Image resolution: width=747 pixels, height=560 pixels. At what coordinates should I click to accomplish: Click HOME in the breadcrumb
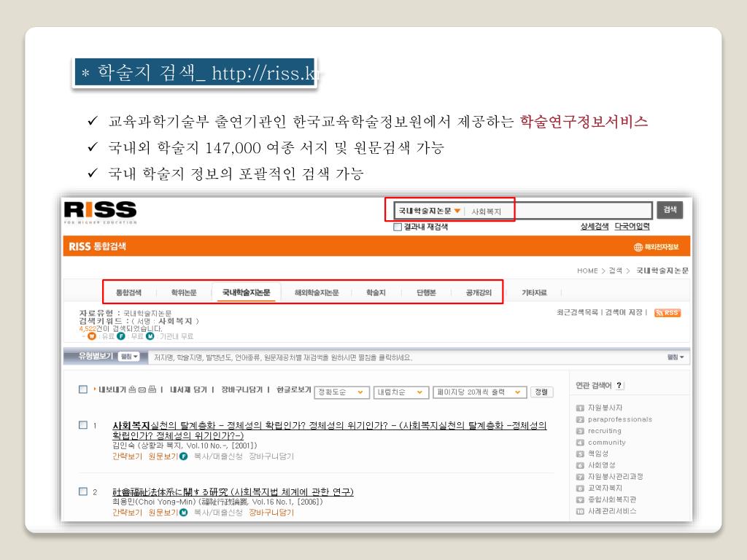pyautogui.click(x=587, y=271)
